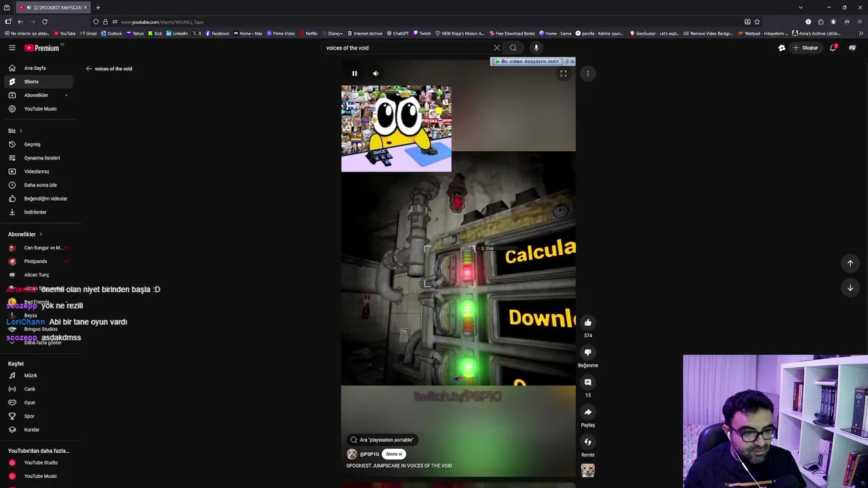Image resolution: width=868 pixels, height=488 pixels.
Task: Mute the Short with the volume icon
Action: point(376,73)
